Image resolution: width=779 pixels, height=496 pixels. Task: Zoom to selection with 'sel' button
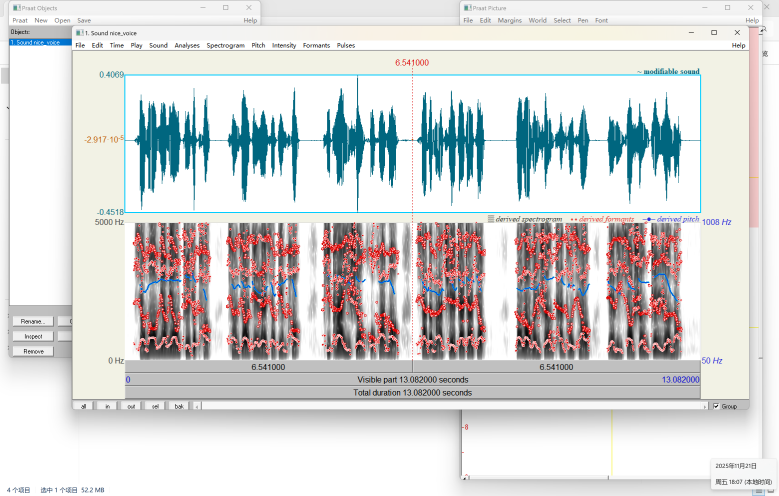[x=155, y=406]
